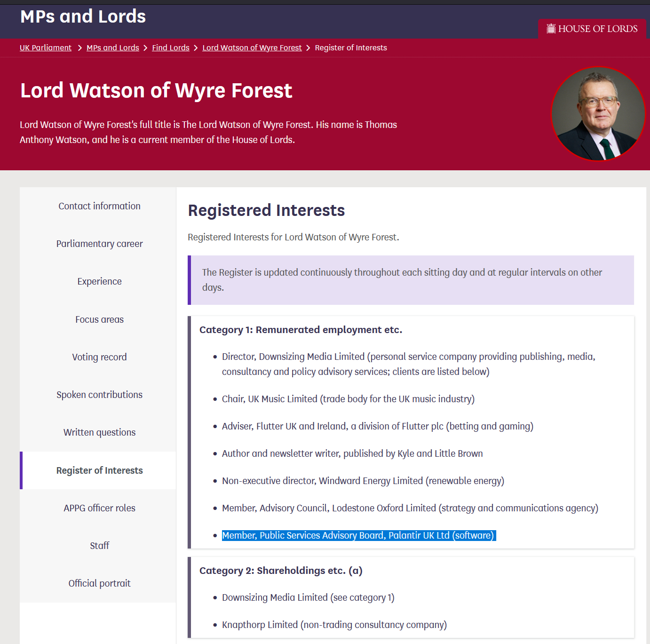The height and width of the screenshot is (644, 650).
Task: Open APPG officer roles page
Action: (x=99, y=508)
